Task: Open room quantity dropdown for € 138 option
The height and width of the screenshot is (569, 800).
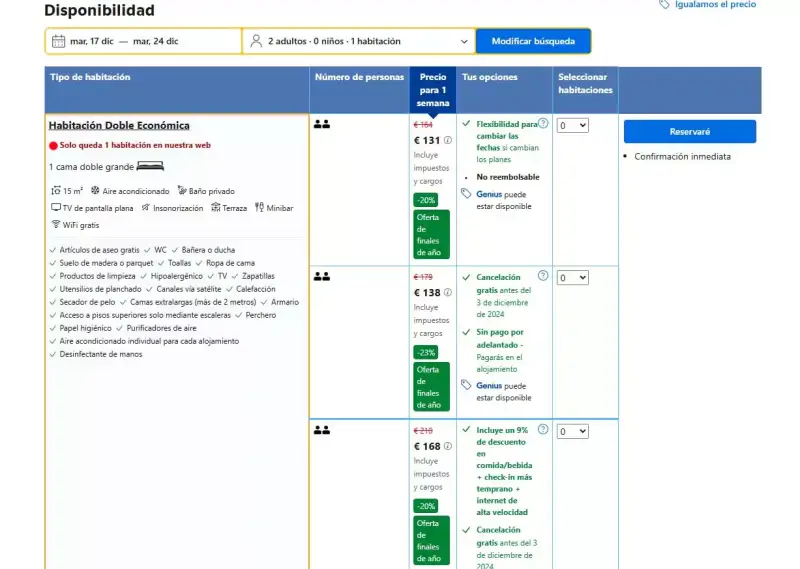Action: pos(572,278)
